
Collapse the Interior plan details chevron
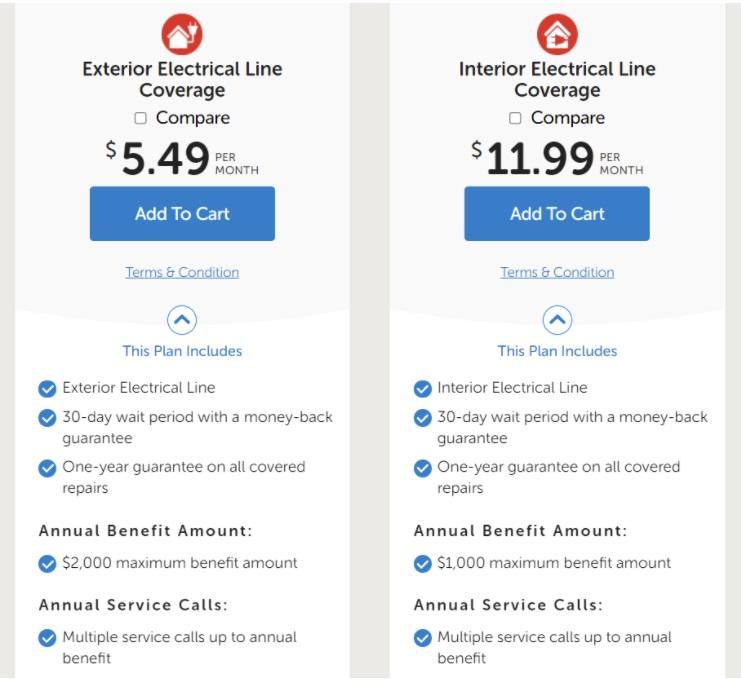(x=557, y=320)
